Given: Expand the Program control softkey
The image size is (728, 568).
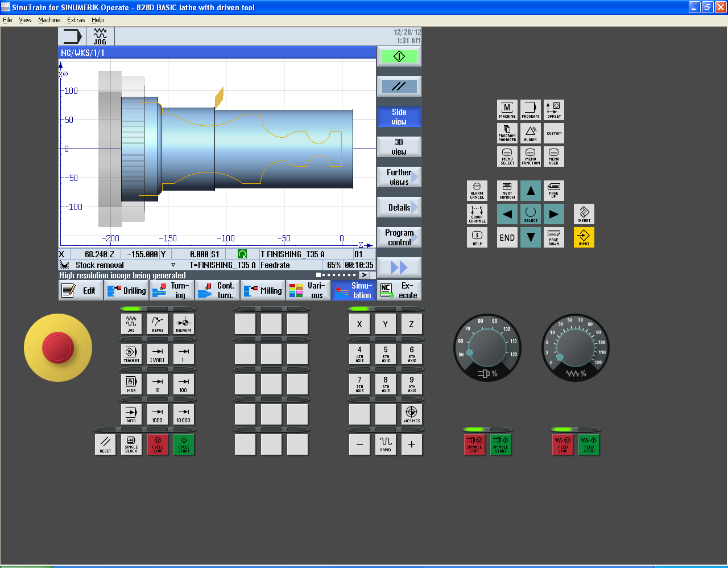Looking at the screenshot, I should coord(399,237).
